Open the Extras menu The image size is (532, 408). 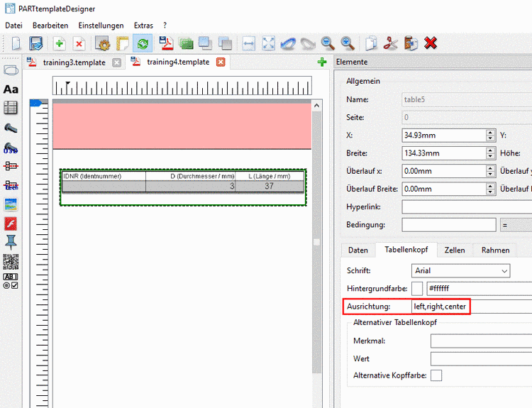tap(143, 26)
